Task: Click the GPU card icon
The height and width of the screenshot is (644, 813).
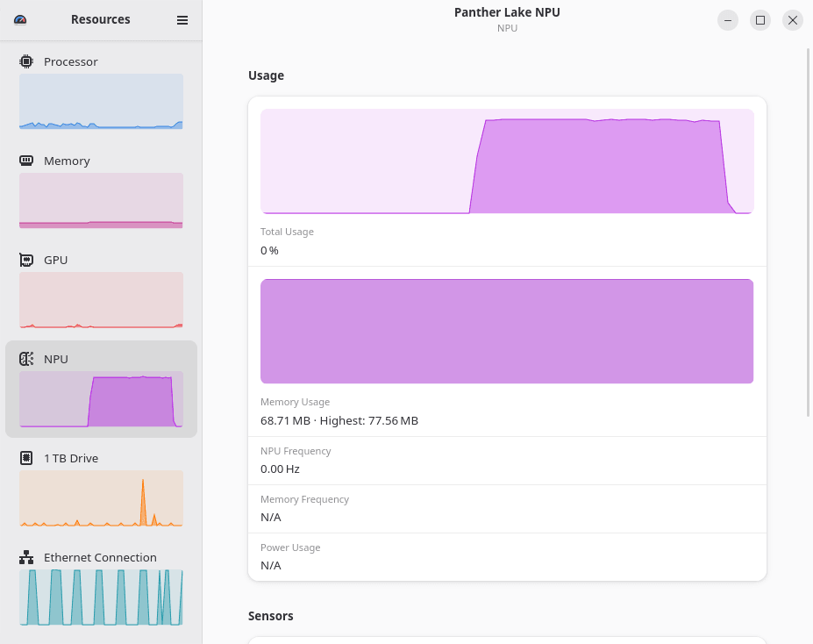Action: point(26,260)
